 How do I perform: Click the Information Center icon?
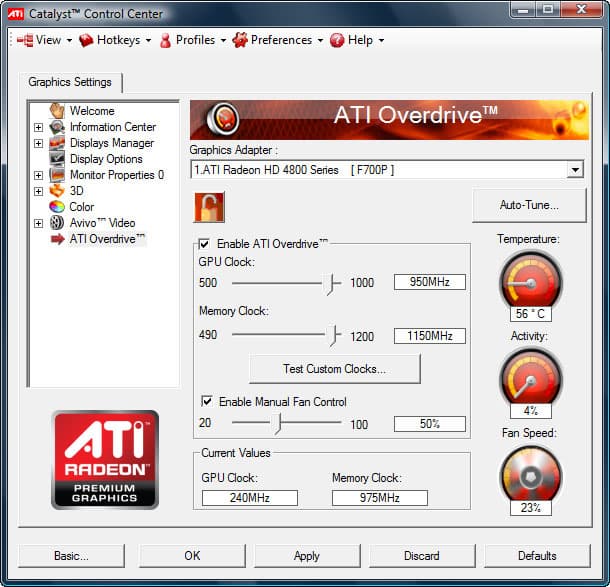57,127
